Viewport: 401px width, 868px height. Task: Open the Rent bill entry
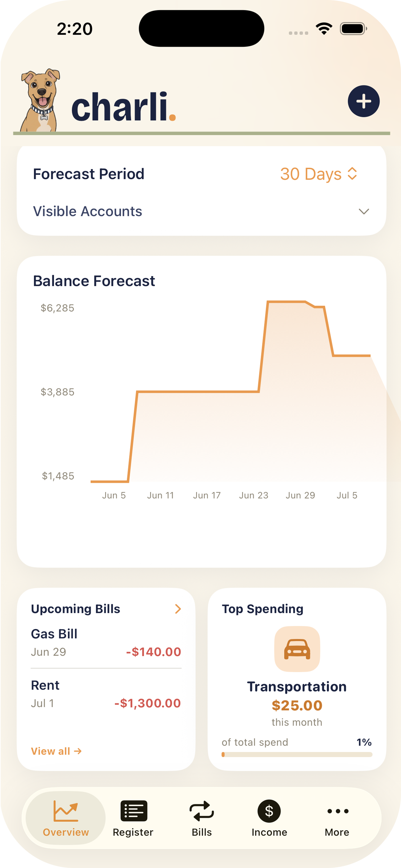[x=106, y=694]
